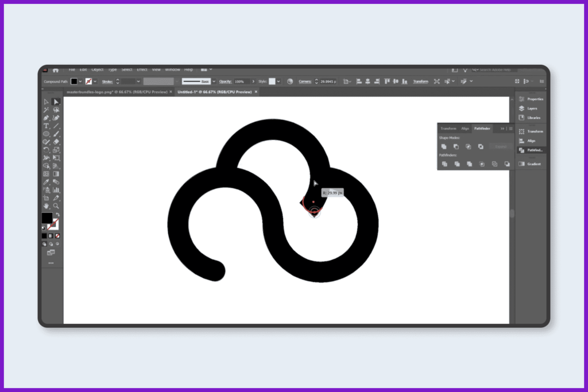Expand the Brush Definition dropdown
The width and height of the screenshot is (588, 392).
[212, 81]
